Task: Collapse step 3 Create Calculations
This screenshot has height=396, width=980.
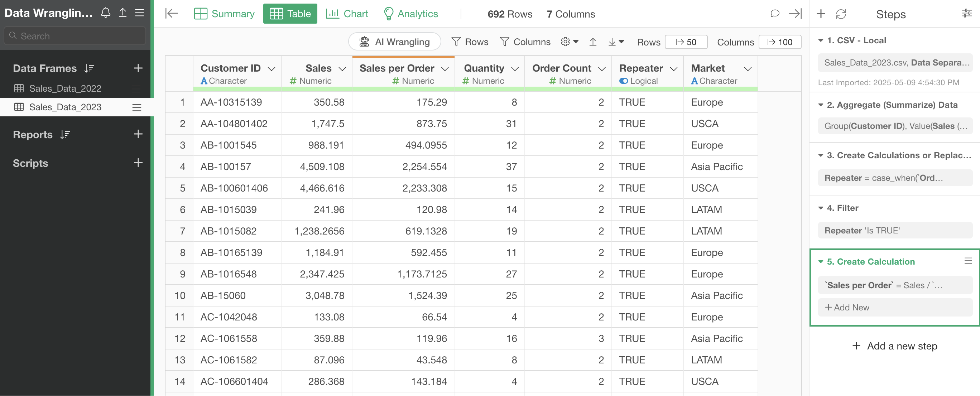Action: tap(821, 155)
